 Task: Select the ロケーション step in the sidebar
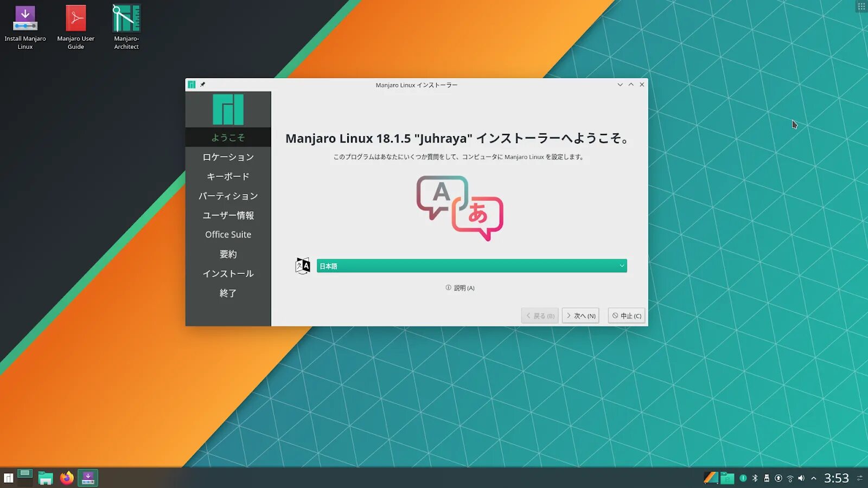pyautogui.click(x=228, y=157)
